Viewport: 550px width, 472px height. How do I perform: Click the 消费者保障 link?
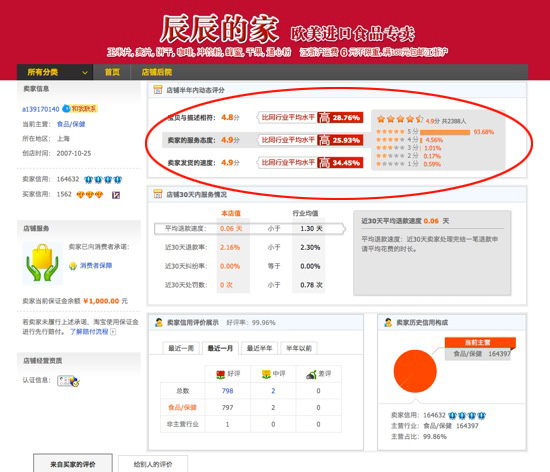pos(96,265)
